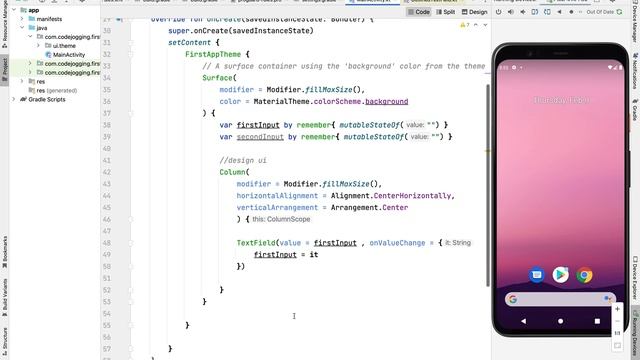The height and width of the screenshot is (360, 640).
Task: Open MainActivity Kotlin file in tree
Action: [65, 55]
